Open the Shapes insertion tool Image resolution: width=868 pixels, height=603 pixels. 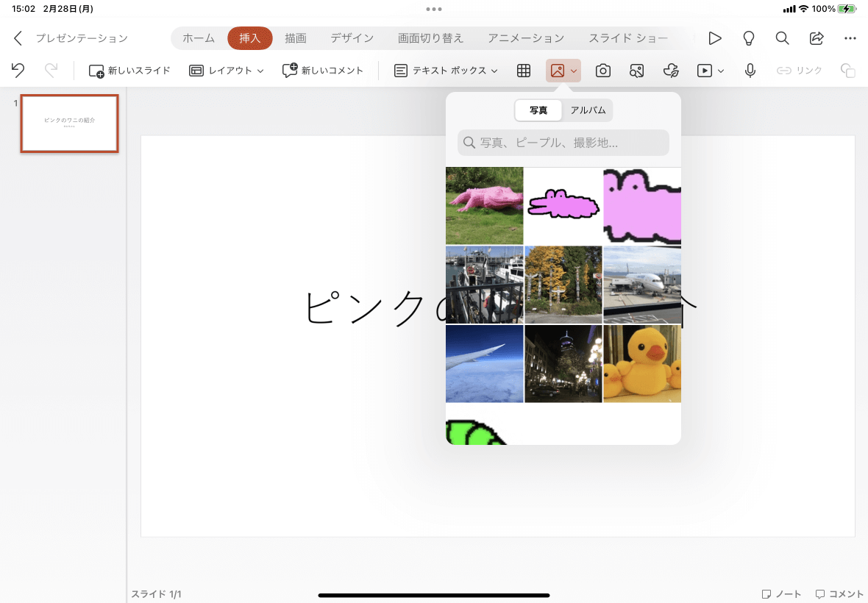(x=670, y=71)
